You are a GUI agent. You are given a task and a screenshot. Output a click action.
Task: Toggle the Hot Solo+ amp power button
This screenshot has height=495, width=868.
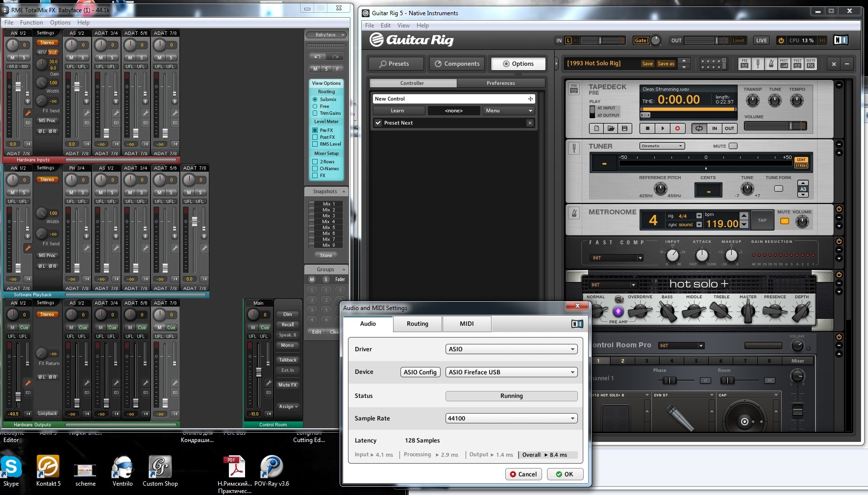point(839,275)
